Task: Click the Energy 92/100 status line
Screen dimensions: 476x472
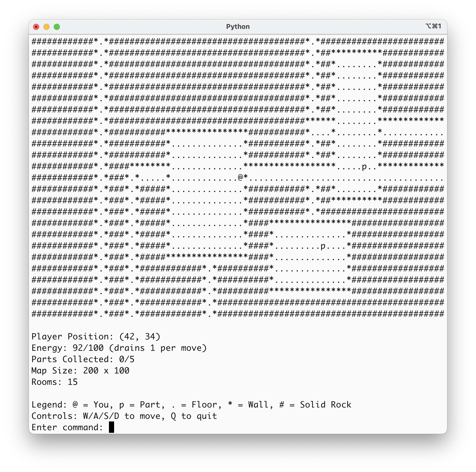Action: [x=119, y=348]
